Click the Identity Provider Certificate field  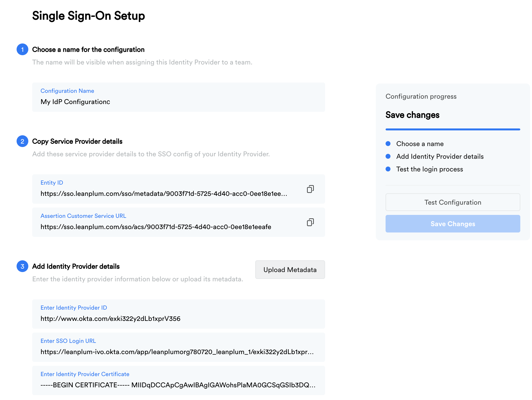pyautogui.click(x=178, y=385)
